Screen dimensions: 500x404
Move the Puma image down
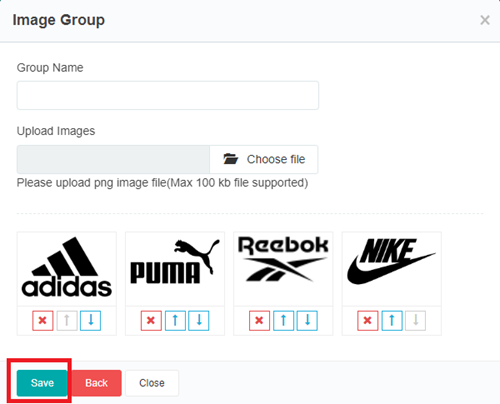[x=199, y=321]
